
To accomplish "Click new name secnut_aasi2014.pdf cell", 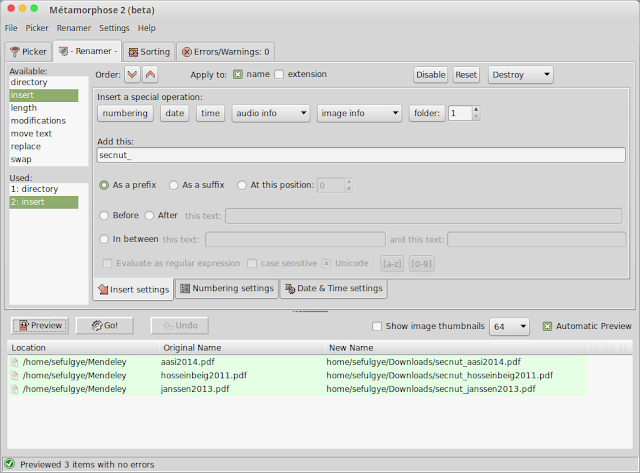I will 423,362.
